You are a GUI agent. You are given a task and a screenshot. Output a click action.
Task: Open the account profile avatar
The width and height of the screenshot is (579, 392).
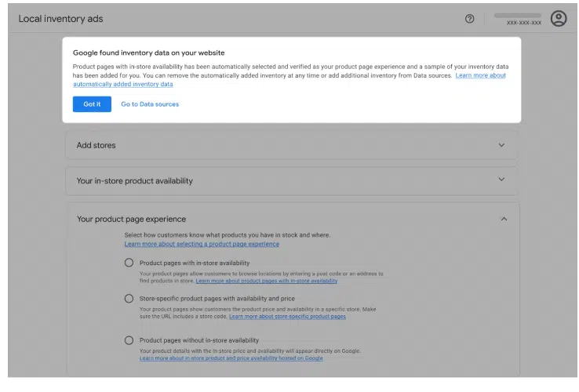point(559,19)
